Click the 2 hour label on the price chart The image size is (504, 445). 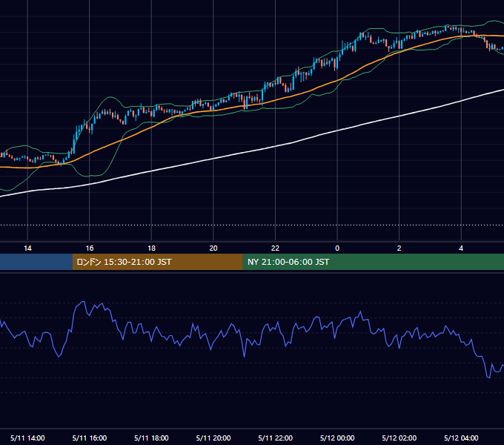399,248
